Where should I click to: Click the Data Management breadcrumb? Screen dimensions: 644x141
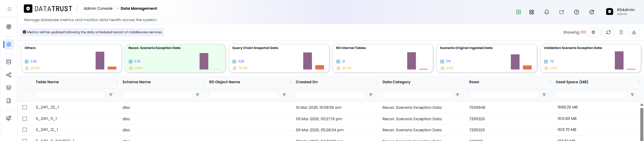tap(139, 8)
